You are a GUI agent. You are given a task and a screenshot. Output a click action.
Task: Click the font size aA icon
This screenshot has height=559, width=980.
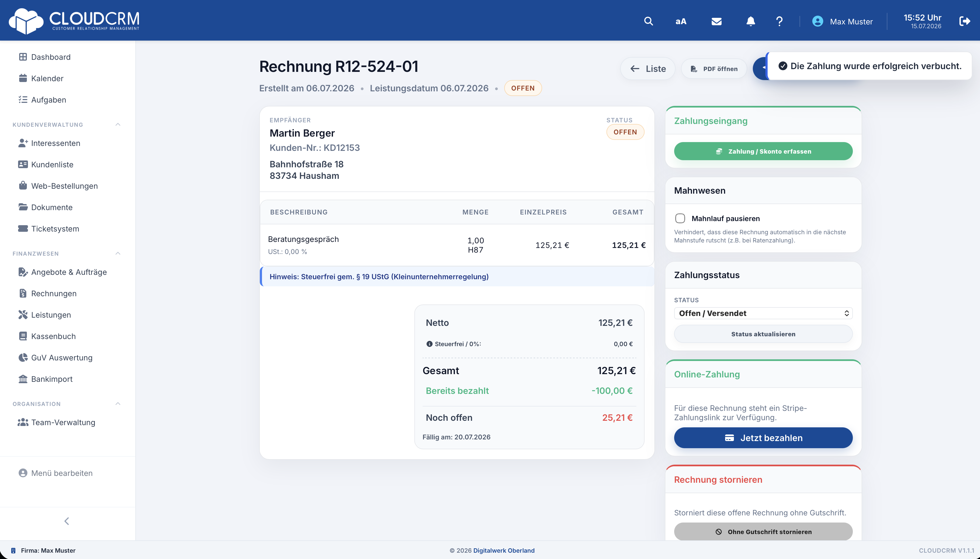pos(681,21)
